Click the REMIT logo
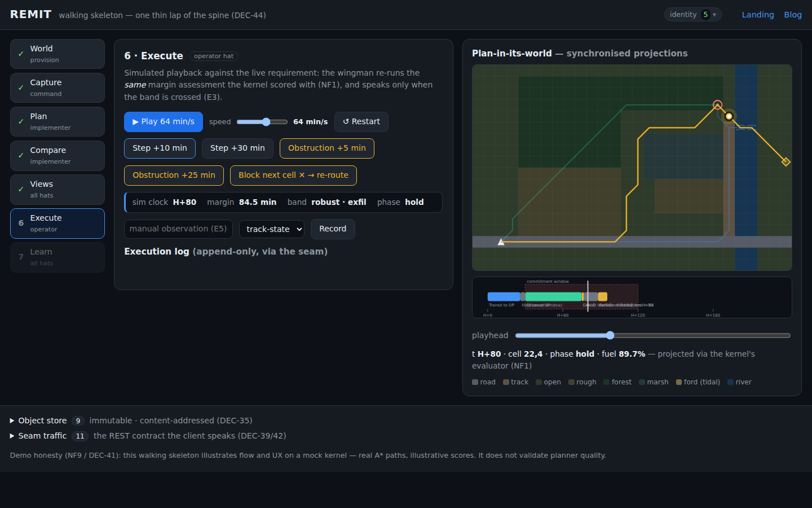 31,15
